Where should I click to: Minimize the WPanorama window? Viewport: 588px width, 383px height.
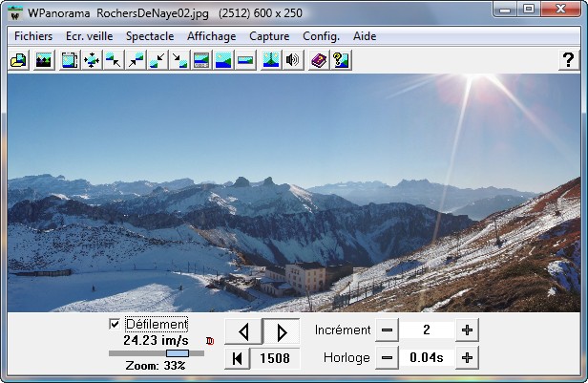[x=505, y=9]
